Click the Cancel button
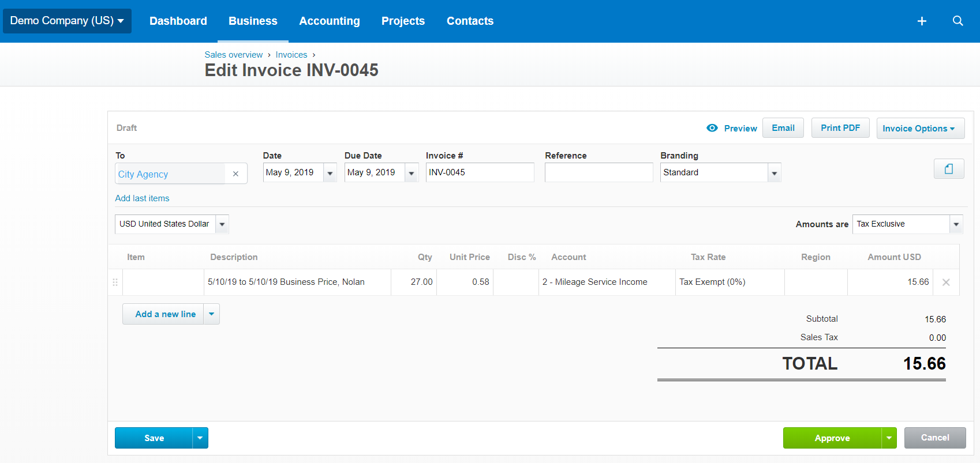This screenshot has height=463, width=980. click(935, 438)
